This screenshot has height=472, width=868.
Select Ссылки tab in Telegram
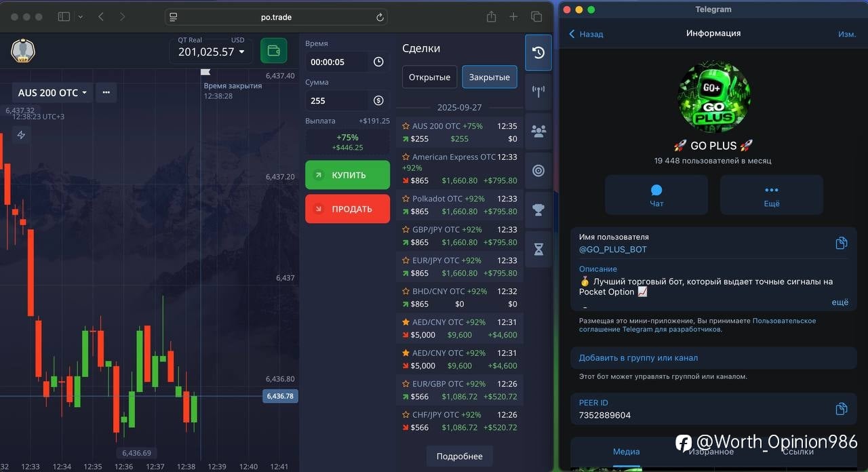pos(798,451)
